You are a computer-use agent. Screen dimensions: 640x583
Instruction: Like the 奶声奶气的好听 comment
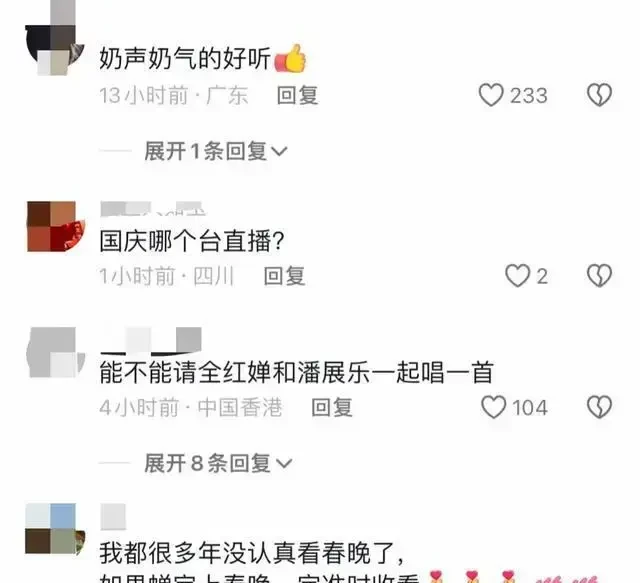[491, 95]
